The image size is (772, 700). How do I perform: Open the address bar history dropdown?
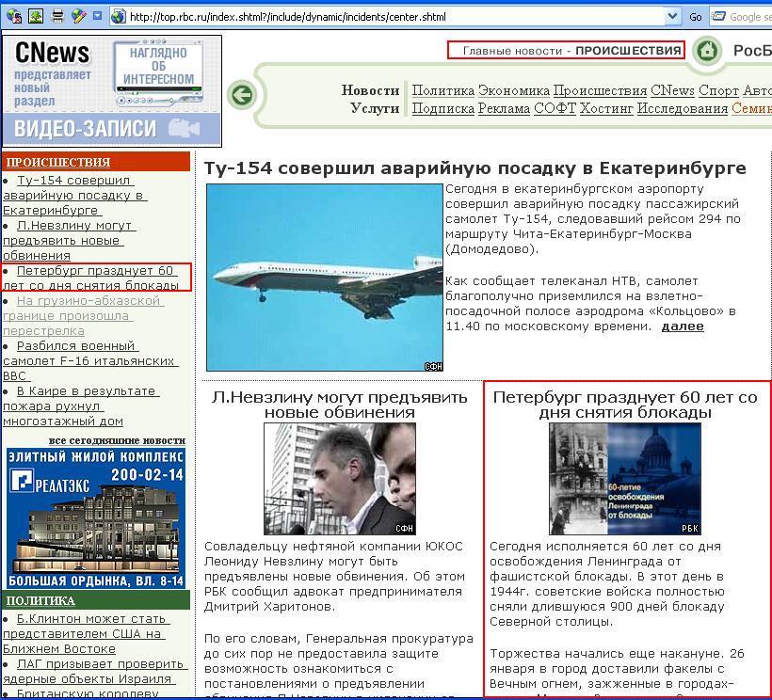coord(672,16)
